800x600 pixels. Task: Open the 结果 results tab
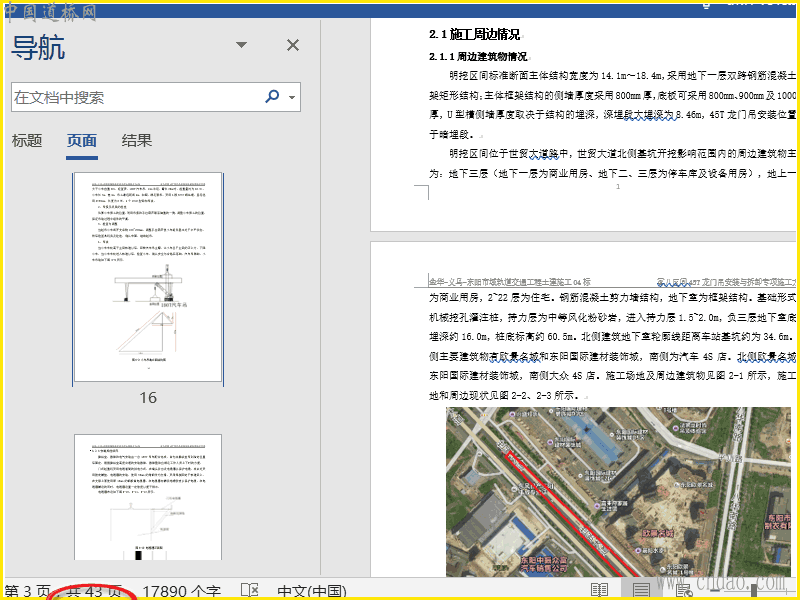coord(137,141)
